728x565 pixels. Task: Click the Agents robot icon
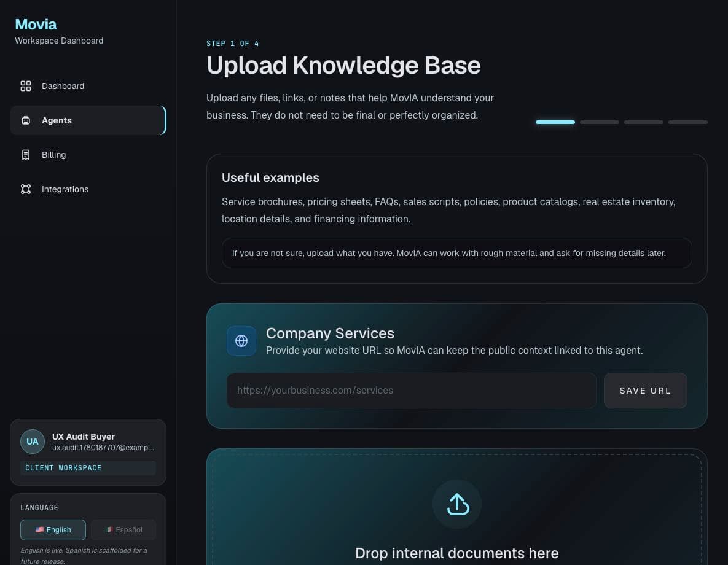26,120
